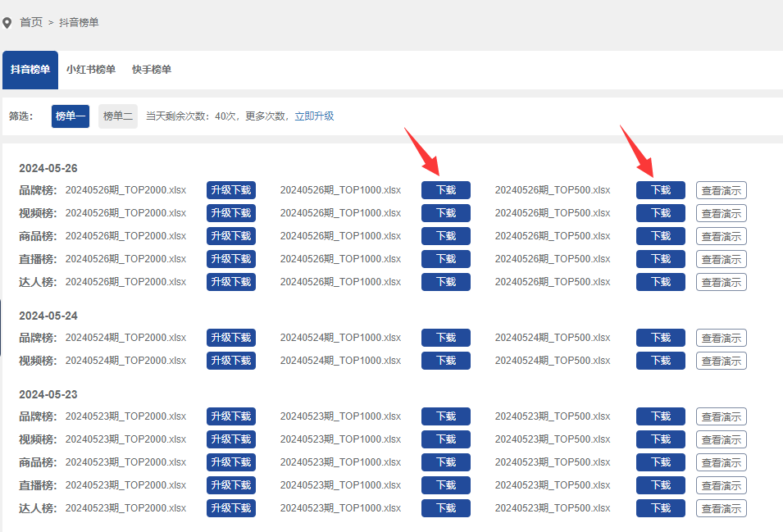Image resolution: width=783 pixels, height=532 pixels.
Task: Click 查看演示 for 20240526 视频榜
Action: (x=721, y=213)
